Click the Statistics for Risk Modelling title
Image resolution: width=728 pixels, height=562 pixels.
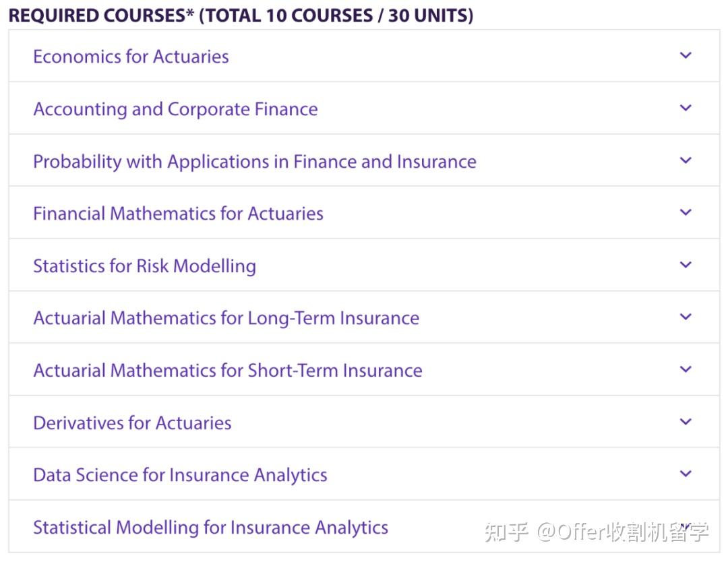[144, 266]
